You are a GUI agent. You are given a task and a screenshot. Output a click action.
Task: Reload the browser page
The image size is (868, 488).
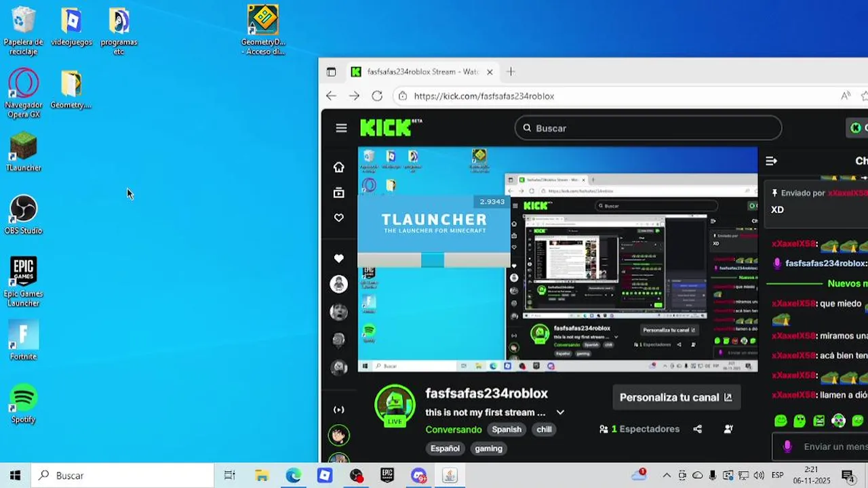[x=377, y=96]
